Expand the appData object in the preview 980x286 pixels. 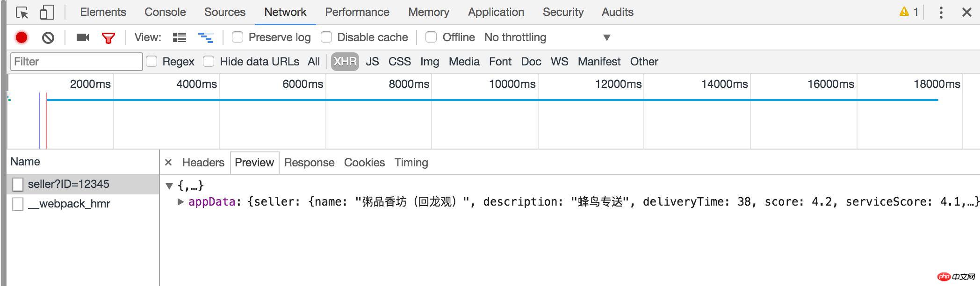(180, 202)
